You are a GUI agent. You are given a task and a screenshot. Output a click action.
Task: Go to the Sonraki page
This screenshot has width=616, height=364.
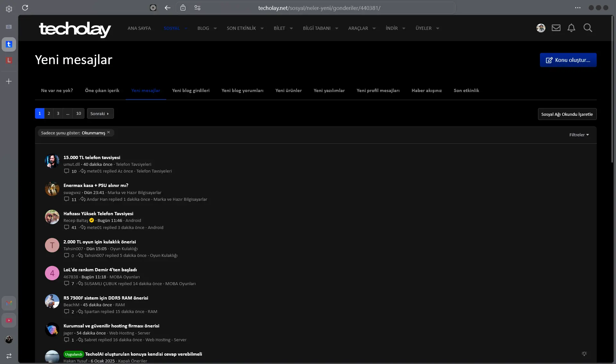(x=100, y=114)
